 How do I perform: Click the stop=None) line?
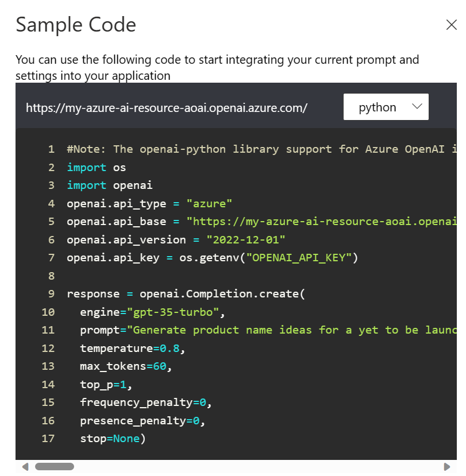(x=113, y=439)
